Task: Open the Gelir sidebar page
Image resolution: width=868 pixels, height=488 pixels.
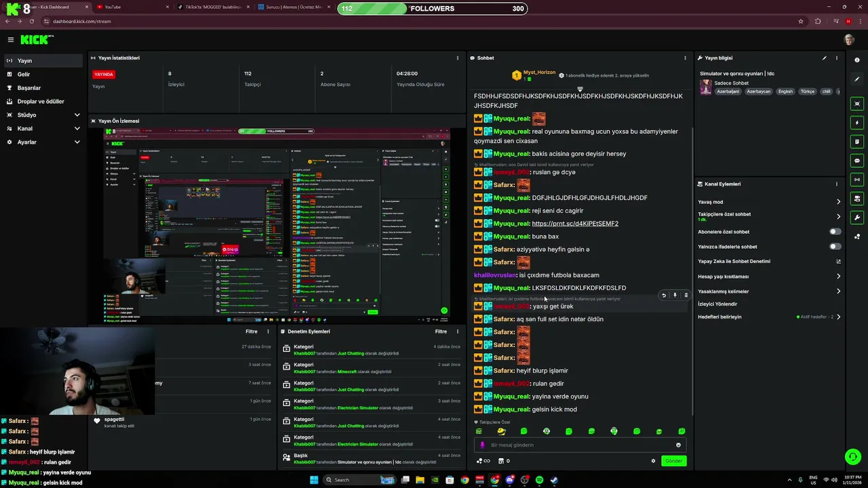Action: click(42, 74)
